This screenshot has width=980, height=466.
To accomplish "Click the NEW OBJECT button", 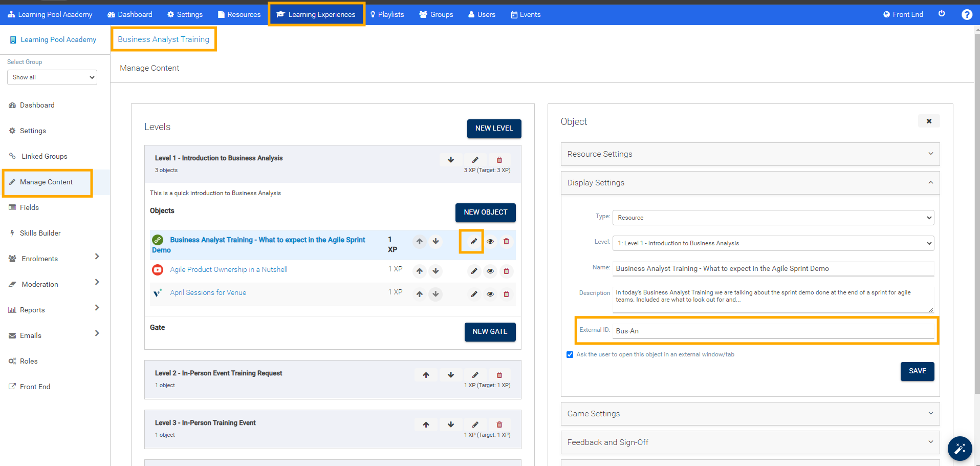I will (x=485, y=213).
